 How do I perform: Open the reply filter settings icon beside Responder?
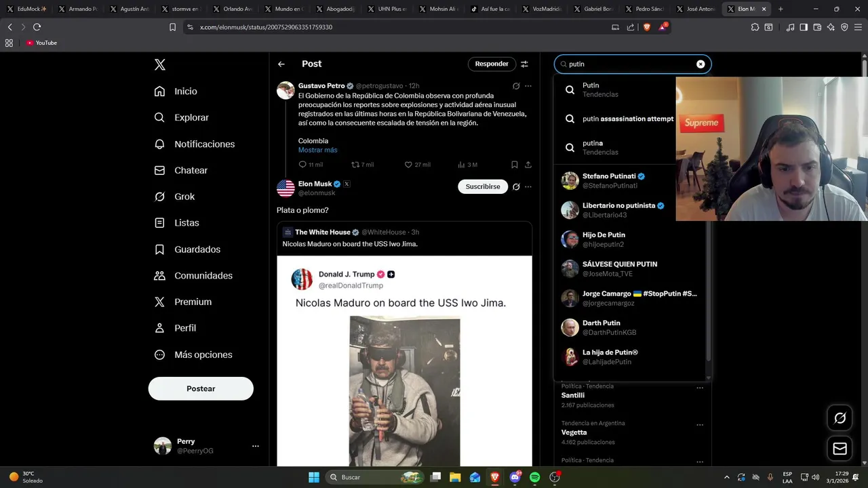[x=524, y=64]
